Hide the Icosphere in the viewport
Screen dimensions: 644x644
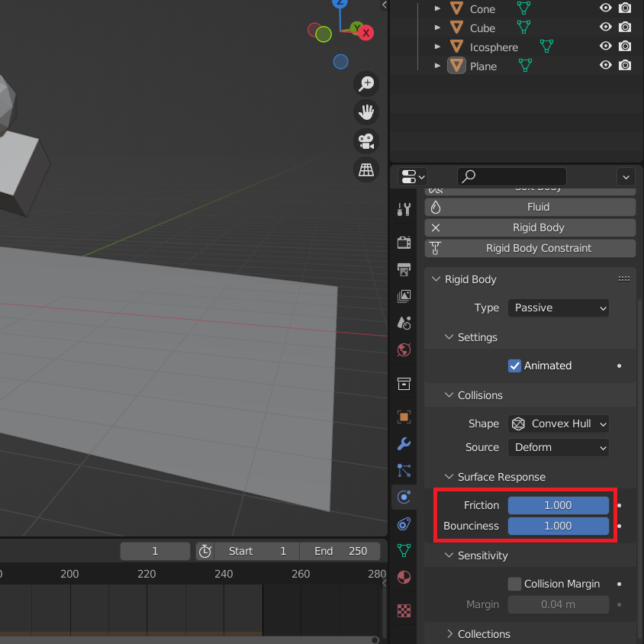[606, 47]
